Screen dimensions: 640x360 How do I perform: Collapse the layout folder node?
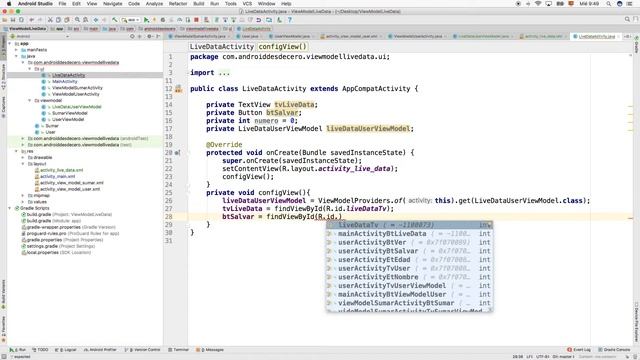click(x=23, y=164)
